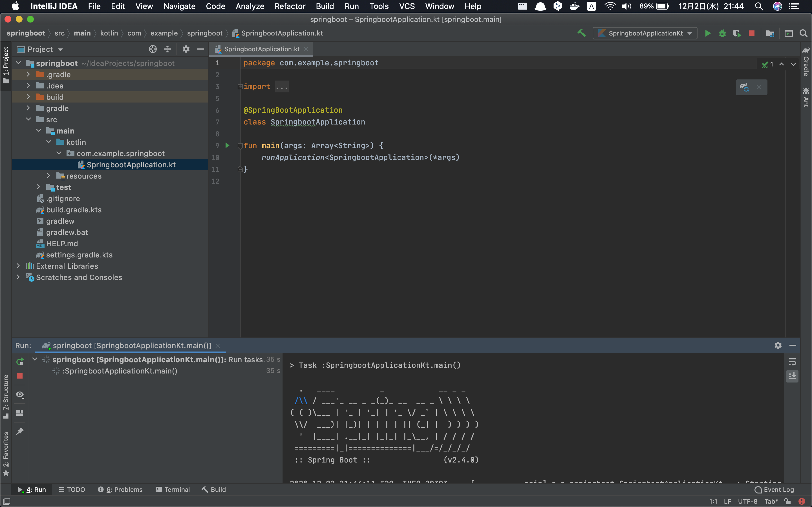Toggle soft-wrap in the console output
This screenshot has width=812, height=507.
pyautogui.click(x=792, y=361)
